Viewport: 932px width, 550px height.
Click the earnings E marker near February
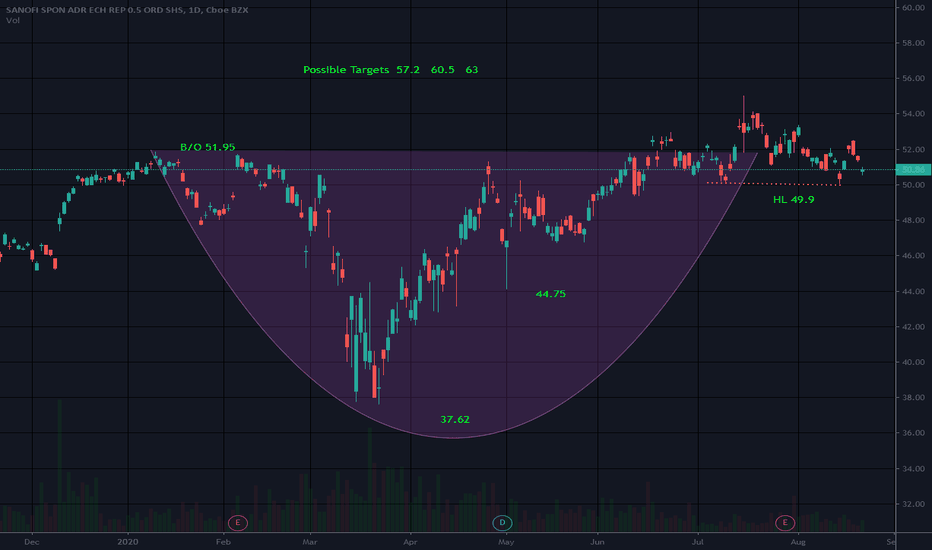click(x=238, y=523)
